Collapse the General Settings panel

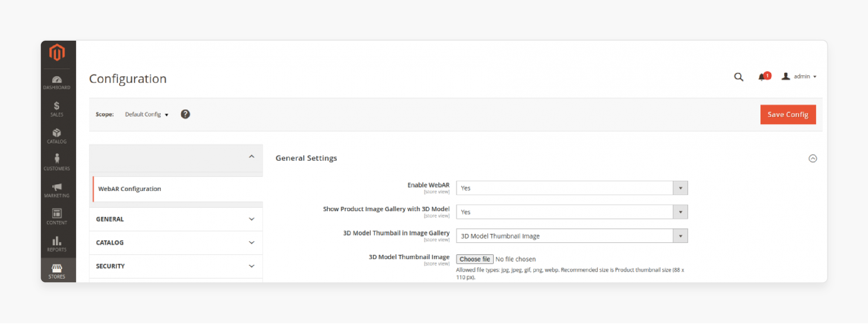tap(812, 158)
